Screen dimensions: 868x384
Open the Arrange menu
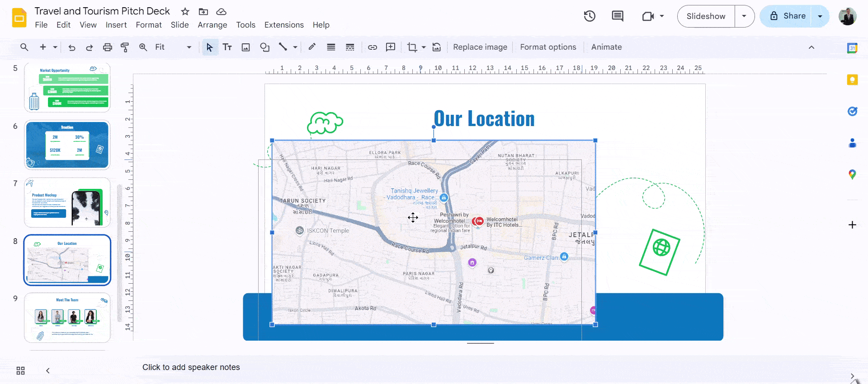pyautogui.click(x=212, y=25)
